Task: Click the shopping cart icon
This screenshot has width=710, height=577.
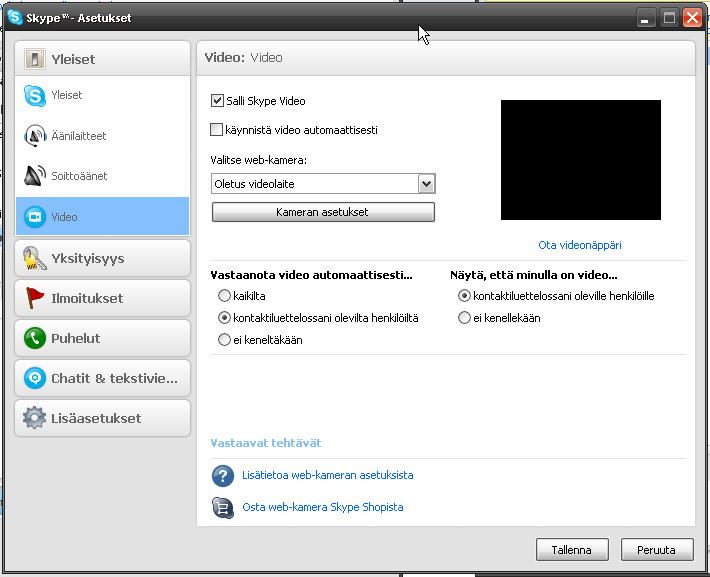Action: (223, 507)
